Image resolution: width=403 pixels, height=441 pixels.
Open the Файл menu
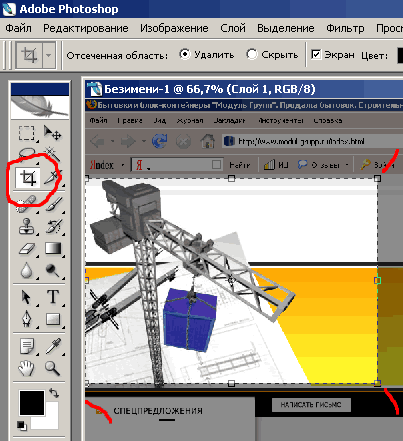coord(19,28)
